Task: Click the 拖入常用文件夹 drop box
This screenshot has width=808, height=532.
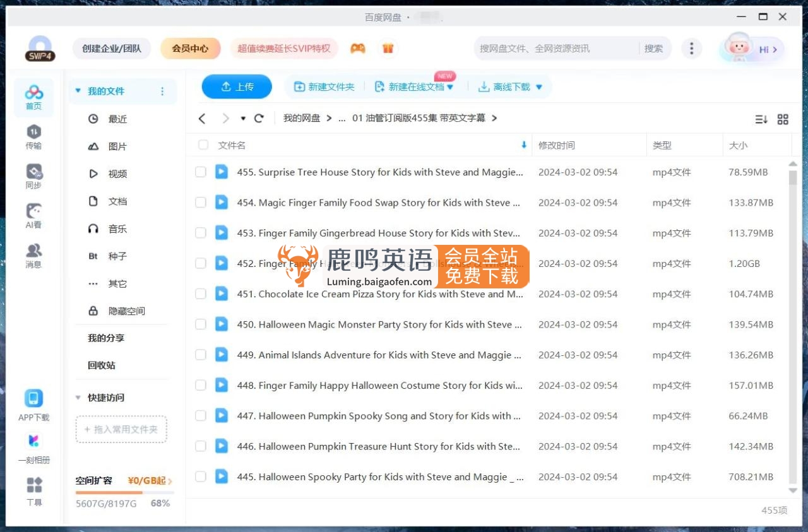Action: click(x=121, y=429)
